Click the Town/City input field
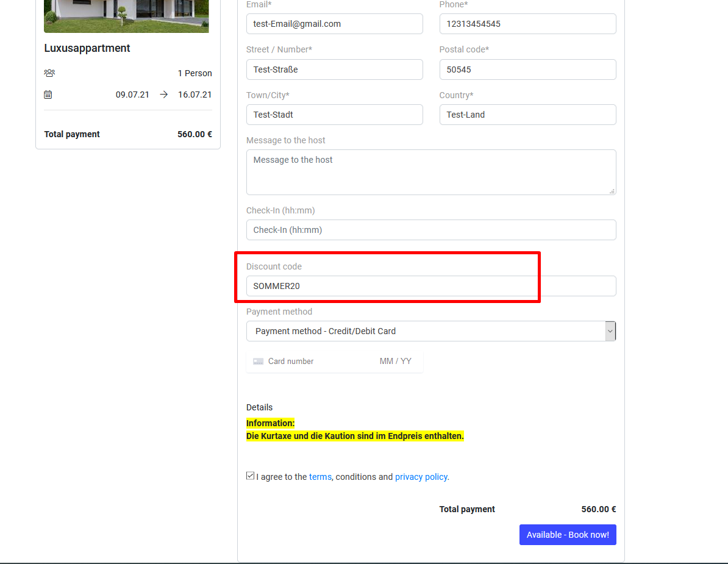 click(334, 115)
